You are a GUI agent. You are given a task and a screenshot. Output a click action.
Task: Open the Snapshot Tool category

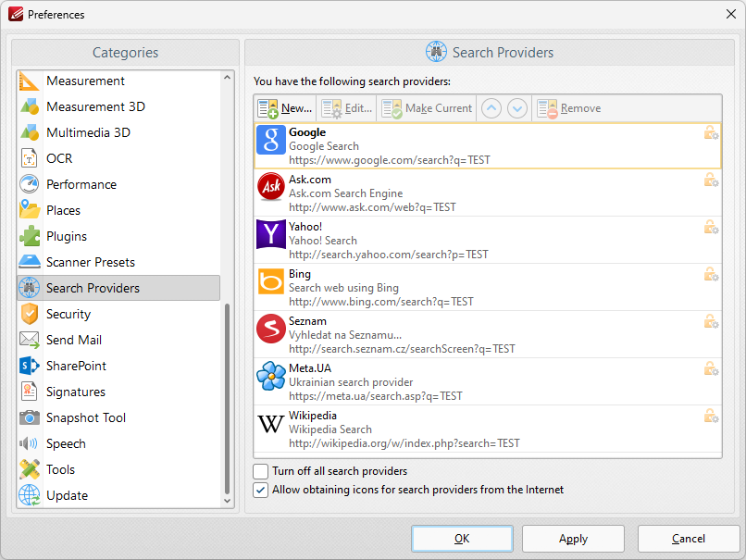pyautogui.click(x=118, y=417)
